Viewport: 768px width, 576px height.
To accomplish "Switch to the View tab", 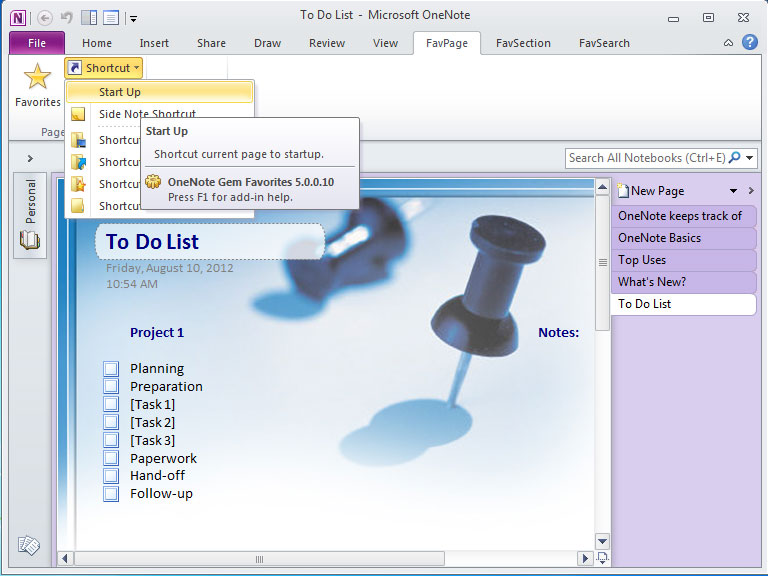I will pyautogui.click(x=385, y=43).
